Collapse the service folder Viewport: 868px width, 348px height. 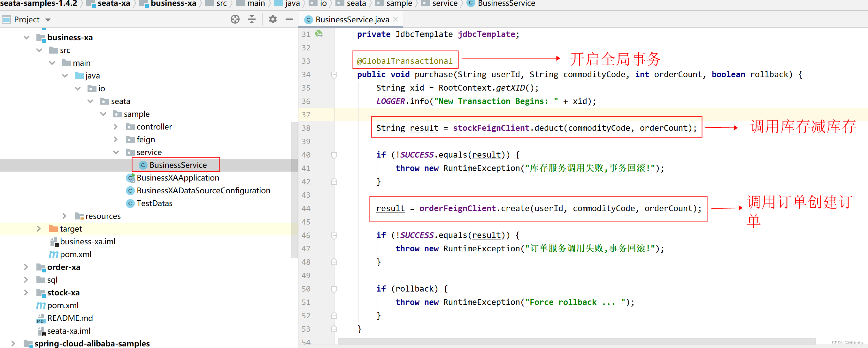[x=116, y=152]
